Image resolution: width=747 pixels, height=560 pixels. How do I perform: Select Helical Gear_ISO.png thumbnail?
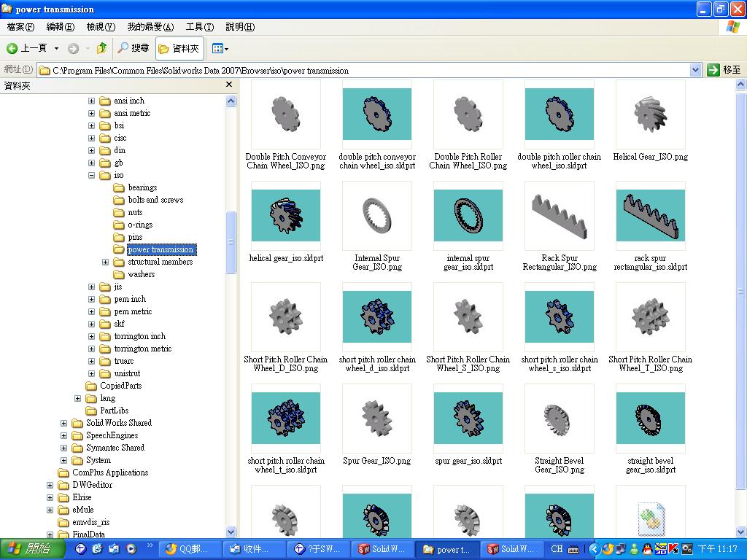click(x=650, y=114)
